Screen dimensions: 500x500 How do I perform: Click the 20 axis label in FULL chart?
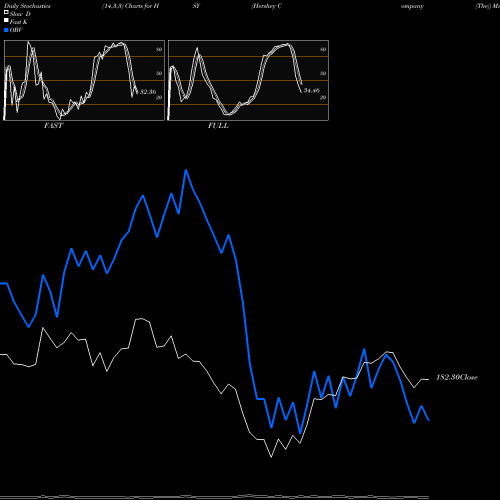tap(323, 97)
